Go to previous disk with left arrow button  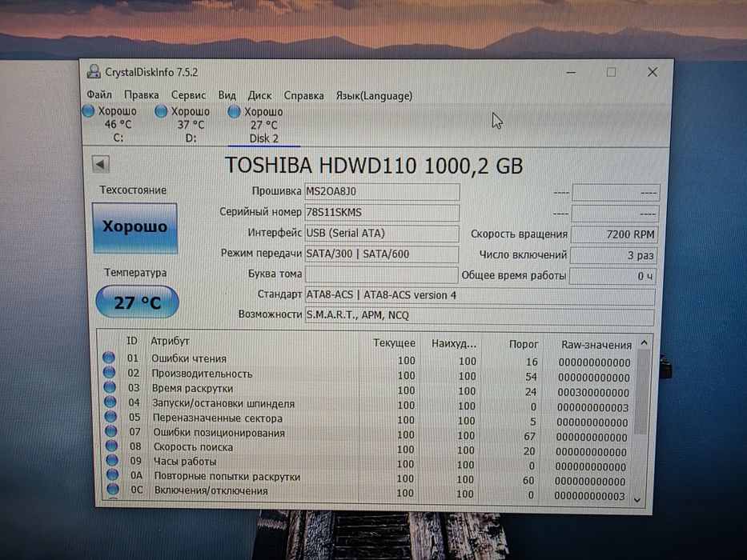coord(101,165)
